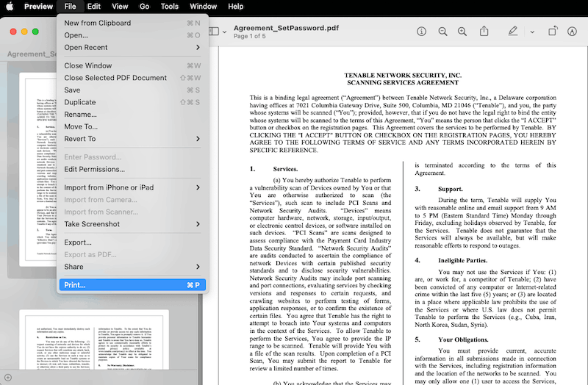Choose Edit Permissions... menu item
The height and width of the screenshot is (385, 588).
coord(94,169)
